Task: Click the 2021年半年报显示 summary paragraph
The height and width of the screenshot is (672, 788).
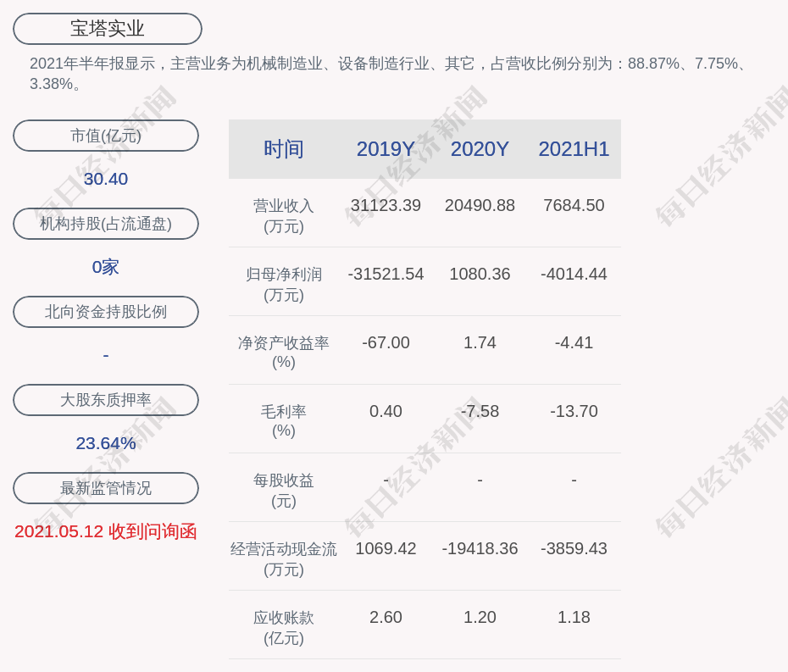Action: 389,74
